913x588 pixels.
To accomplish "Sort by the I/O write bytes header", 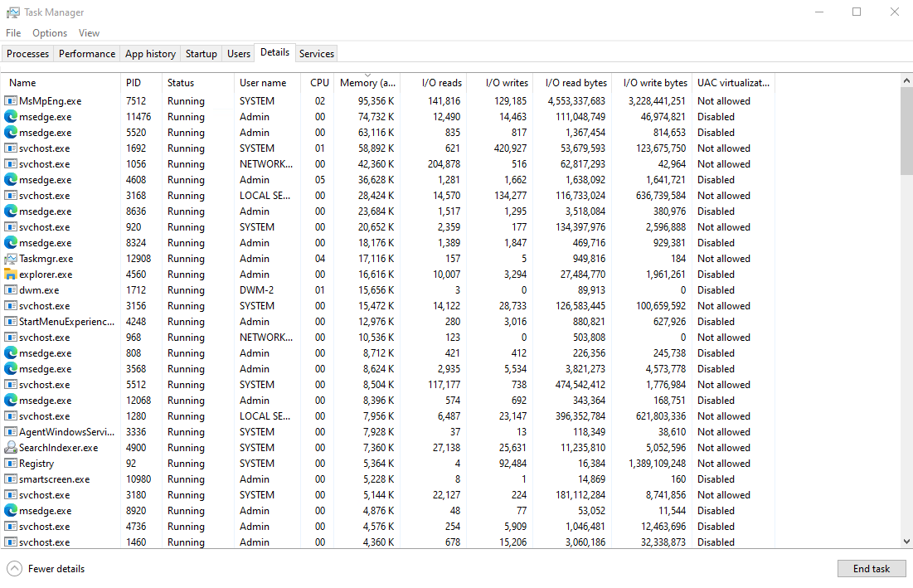I will [652, 83].
